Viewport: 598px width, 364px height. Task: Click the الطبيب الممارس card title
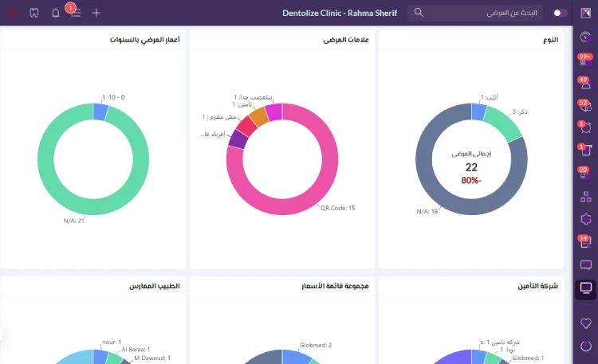pyautogui.click(x=155, y=286)
